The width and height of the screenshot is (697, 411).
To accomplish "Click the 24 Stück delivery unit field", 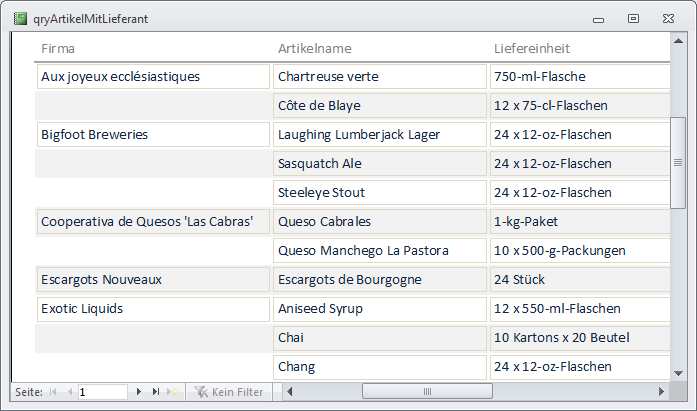I will pyautogui.click(x=580, y=279).
